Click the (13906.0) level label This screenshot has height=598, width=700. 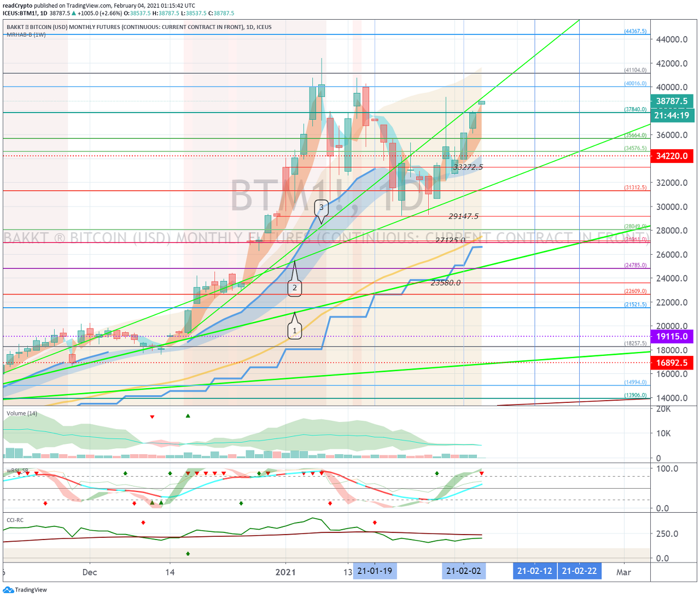coord(635,395)
